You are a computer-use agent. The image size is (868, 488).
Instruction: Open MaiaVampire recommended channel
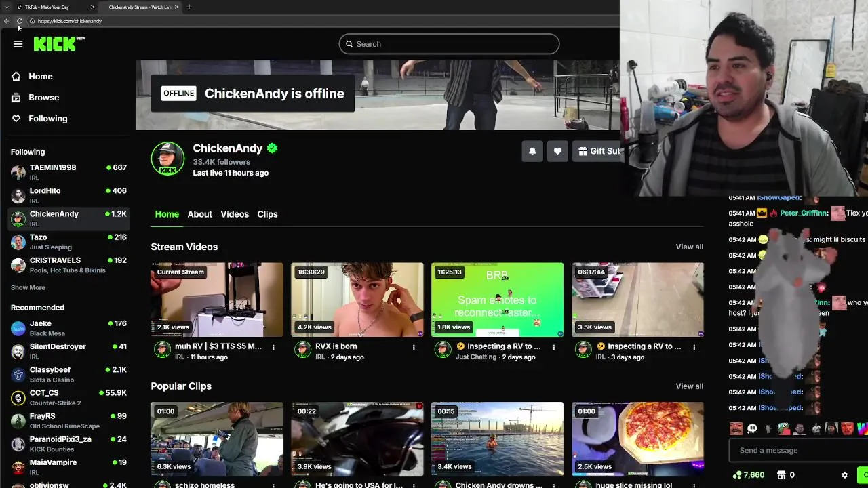[68, 467]
